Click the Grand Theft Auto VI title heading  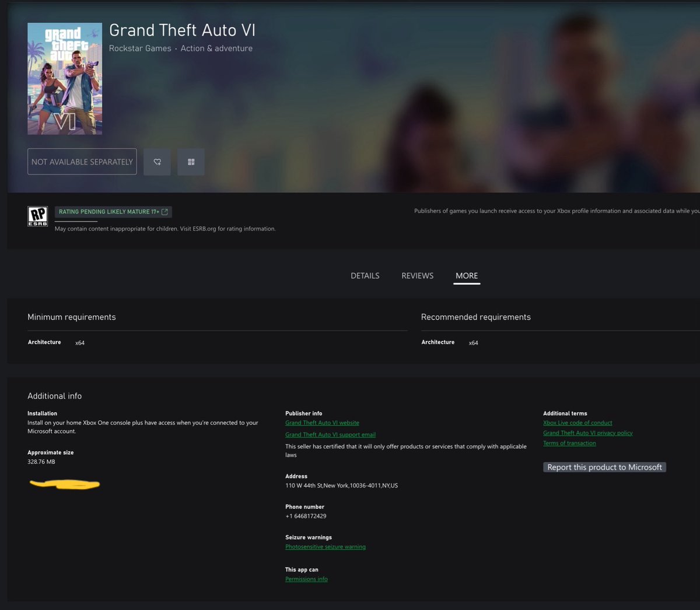[182, 30]
